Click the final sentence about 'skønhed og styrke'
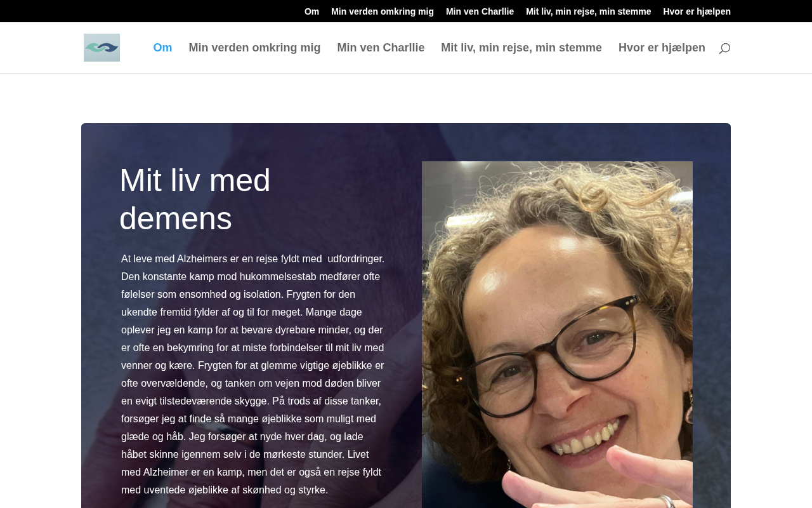Image resolution: width=812 pixels, height=508 pixels. (x=251, y=472)
